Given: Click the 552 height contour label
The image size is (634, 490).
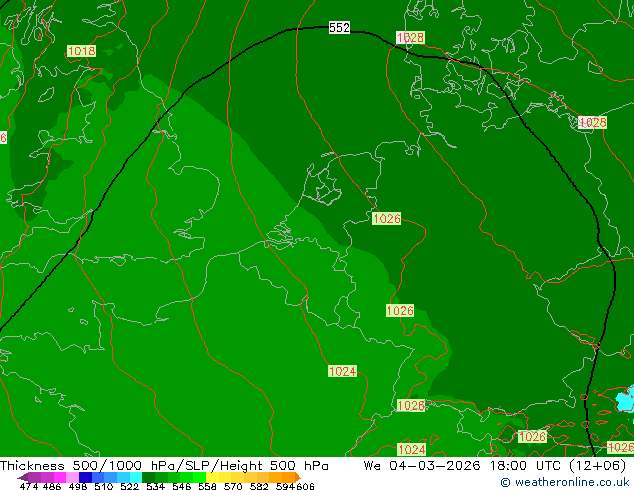Looking at the screenshot, I should tap(339, 27).
